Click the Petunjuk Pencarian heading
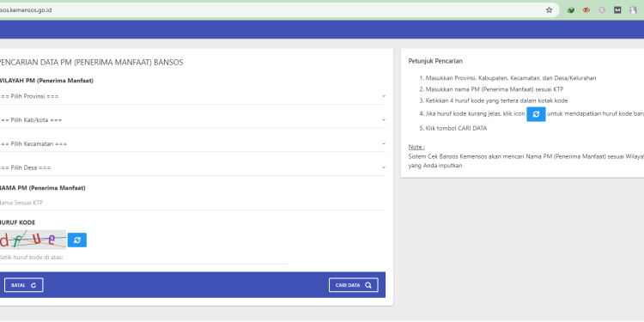 (x=435, y=61)
